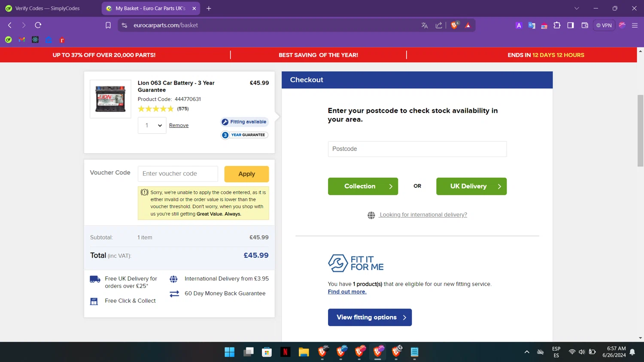The image size is (644, 362).
Task: View fitting options button
Action: 370,317
